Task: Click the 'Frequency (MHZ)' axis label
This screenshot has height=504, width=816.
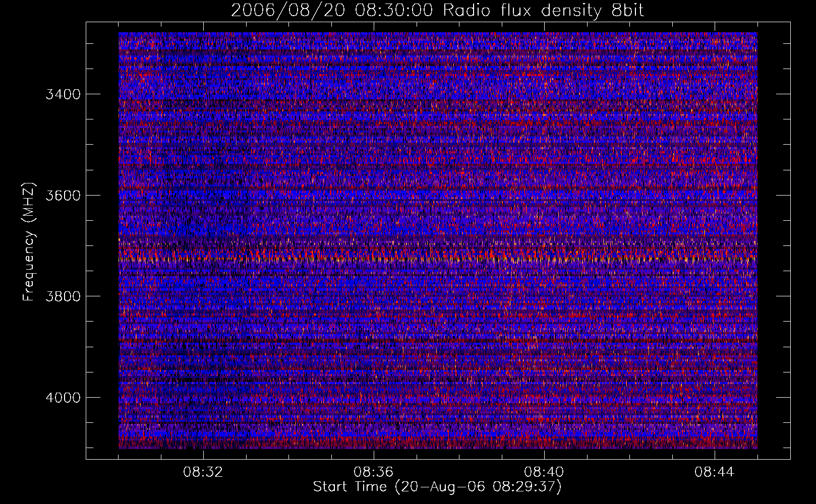Action: 29,242
